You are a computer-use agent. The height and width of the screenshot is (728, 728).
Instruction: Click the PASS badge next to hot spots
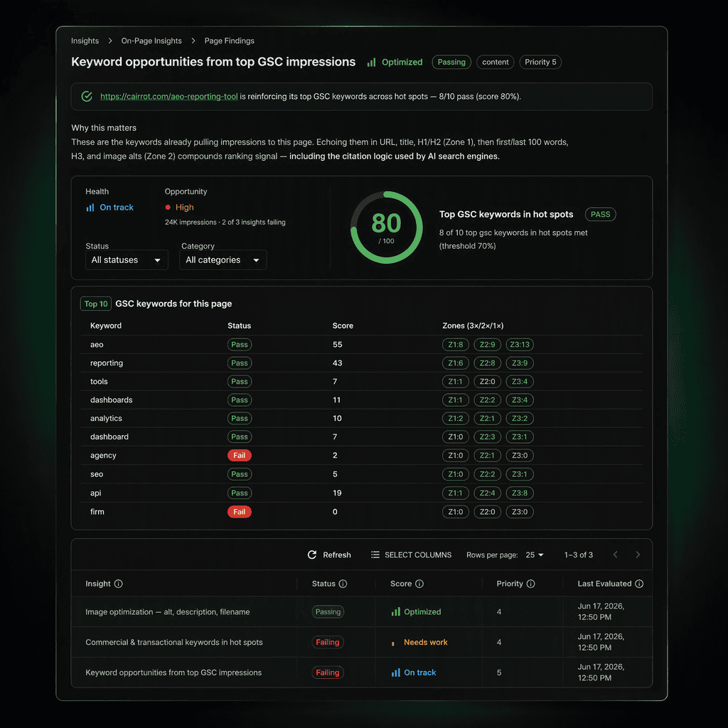[600, 215]
